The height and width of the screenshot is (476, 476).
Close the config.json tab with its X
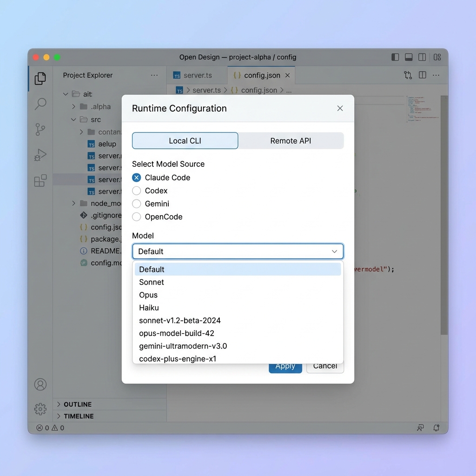[x=287, y=75]
